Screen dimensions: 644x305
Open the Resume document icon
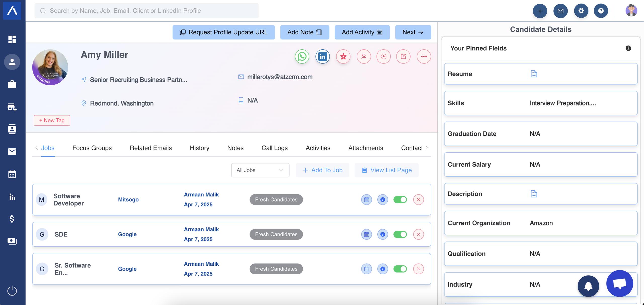coord(534,74)
